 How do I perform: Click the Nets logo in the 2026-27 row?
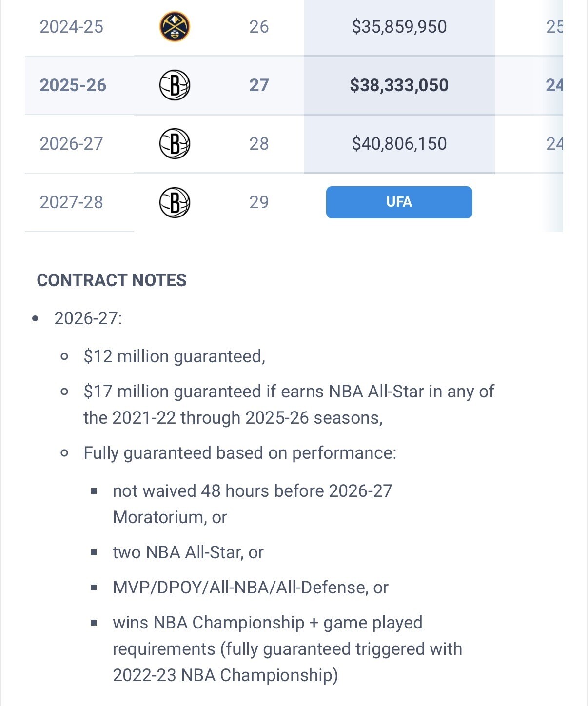click(175, 144)
